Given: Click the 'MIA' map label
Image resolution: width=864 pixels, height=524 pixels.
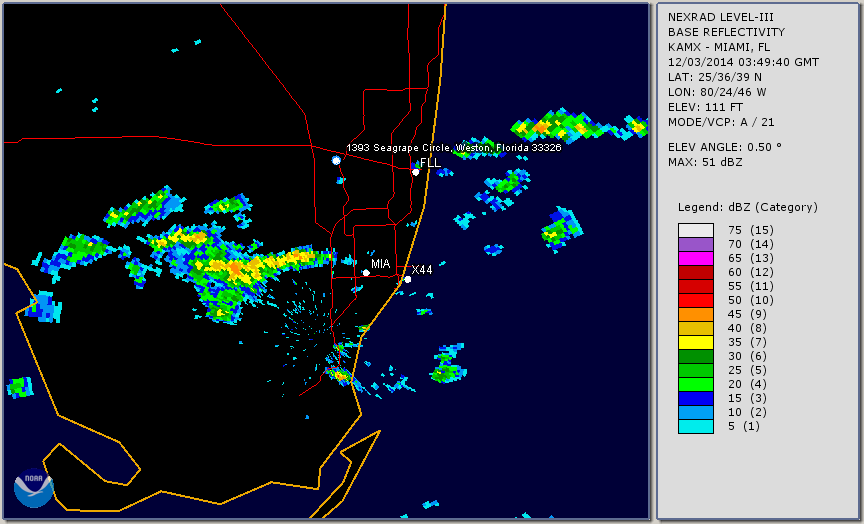Looking at the screenshot, I should click(381, 264).
